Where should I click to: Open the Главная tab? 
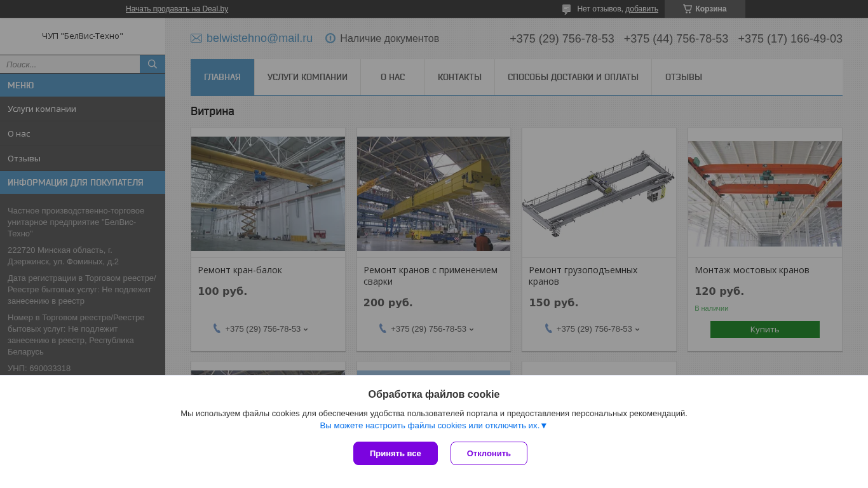tap(222, 78)
